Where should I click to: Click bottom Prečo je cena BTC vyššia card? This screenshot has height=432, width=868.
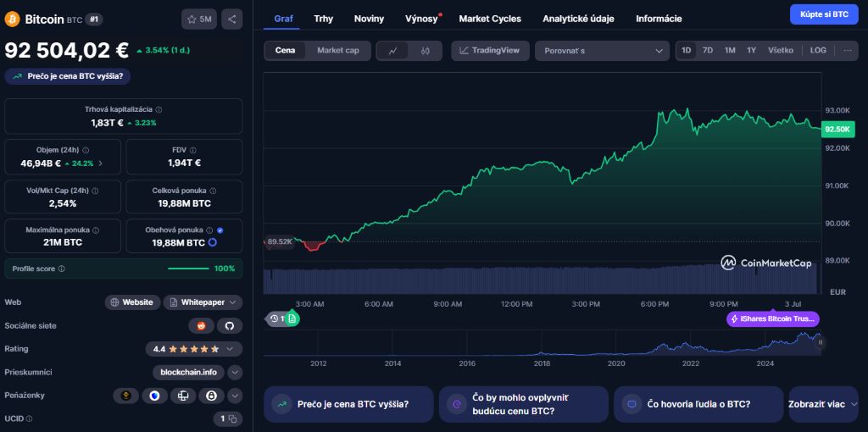[x=348, y=404]
